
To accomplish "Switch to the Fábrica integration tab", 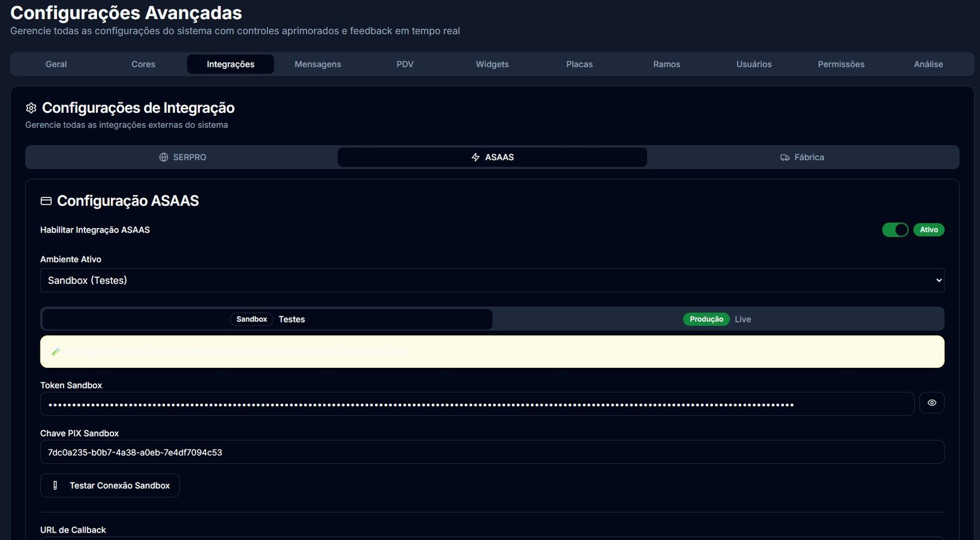I will pos(802,158).
